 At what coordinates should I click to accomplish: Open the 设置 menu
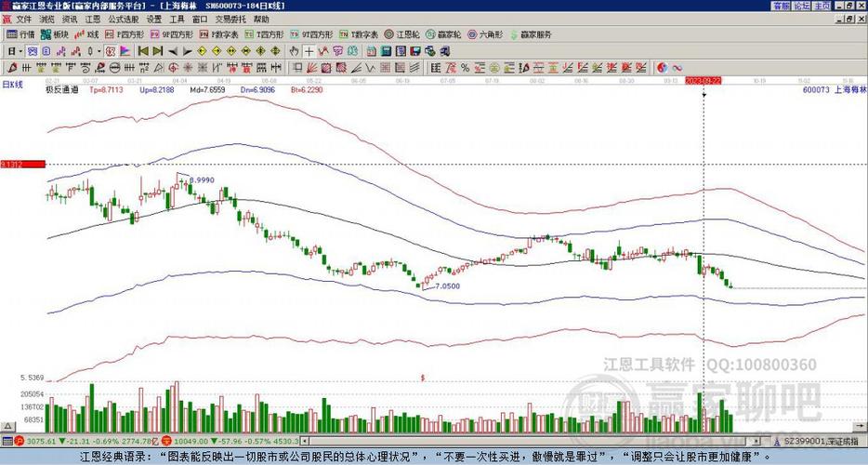154,20
